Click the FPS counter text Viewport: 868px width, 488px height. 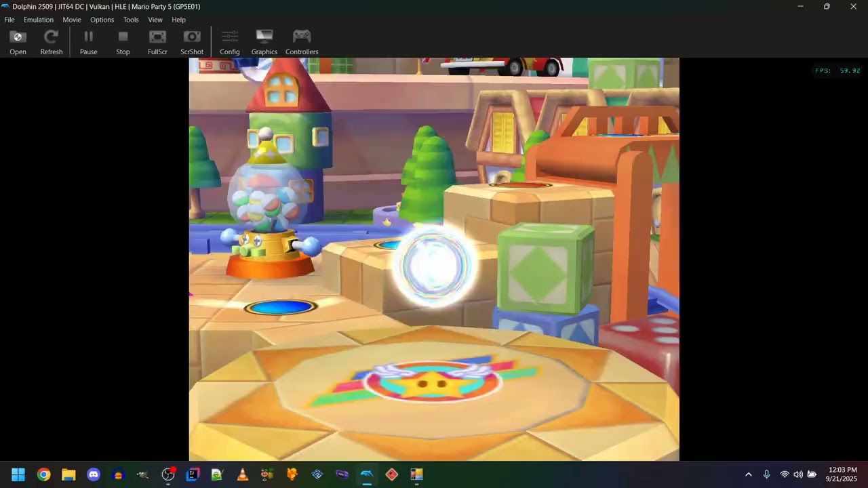pyautogui.click(x=837, y=70)
